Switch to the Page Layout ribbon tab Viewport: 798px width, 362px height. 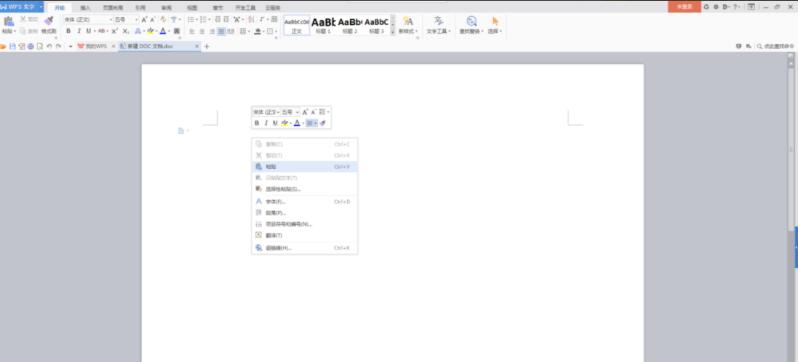113,8
